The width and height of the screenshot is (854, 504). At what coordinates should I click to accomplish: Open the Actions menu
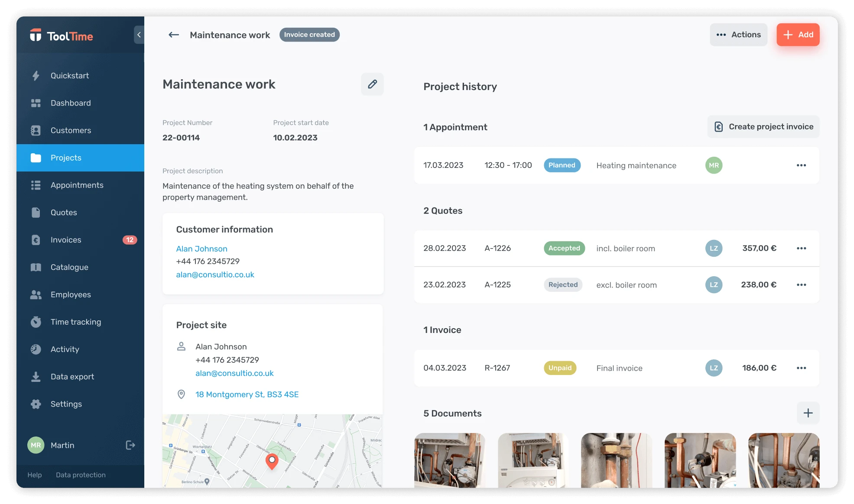(x=738, y=35)
